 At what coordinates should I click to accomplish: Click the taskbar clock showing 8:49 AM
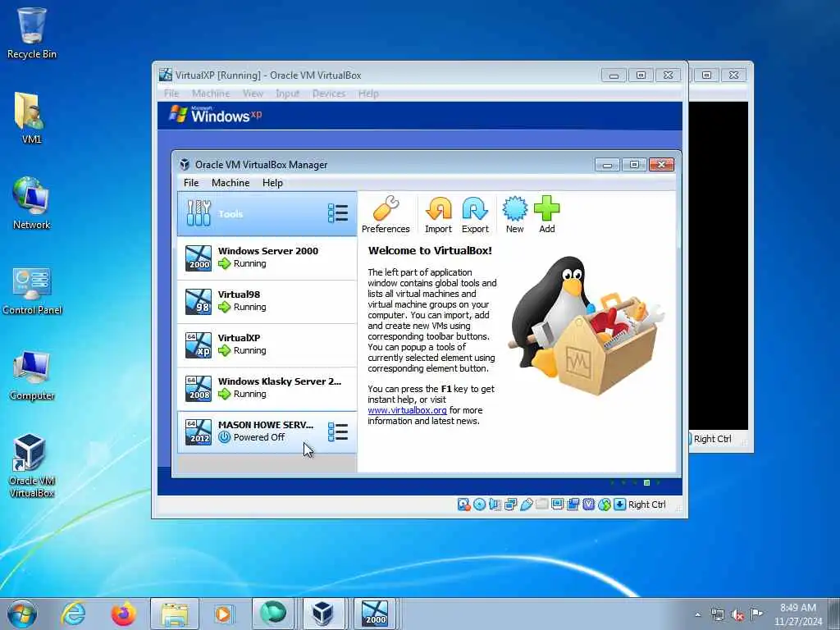797,614
